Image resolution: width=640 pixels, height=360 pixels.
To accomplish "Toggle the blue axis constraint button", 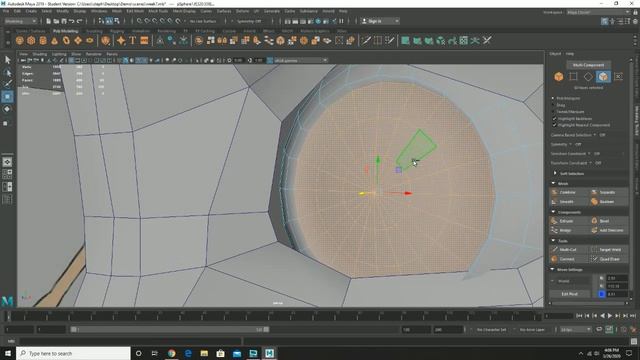I will point(601,293).
